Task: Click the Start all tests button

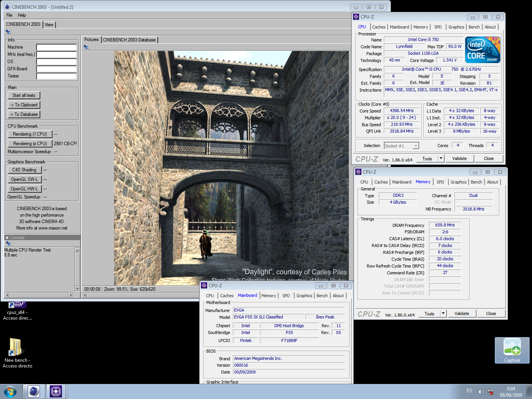Action: [x=24, y=95]
